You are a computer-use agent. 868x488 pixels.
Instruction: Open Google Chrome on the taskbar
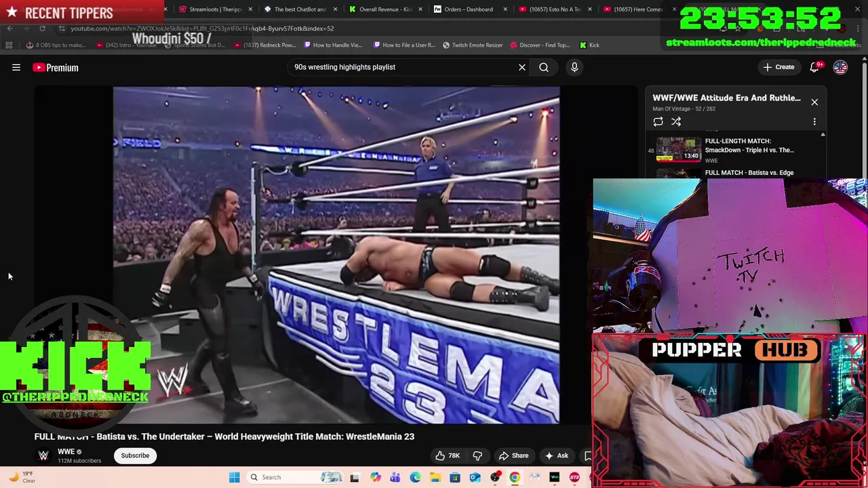(x=515, y=477)
